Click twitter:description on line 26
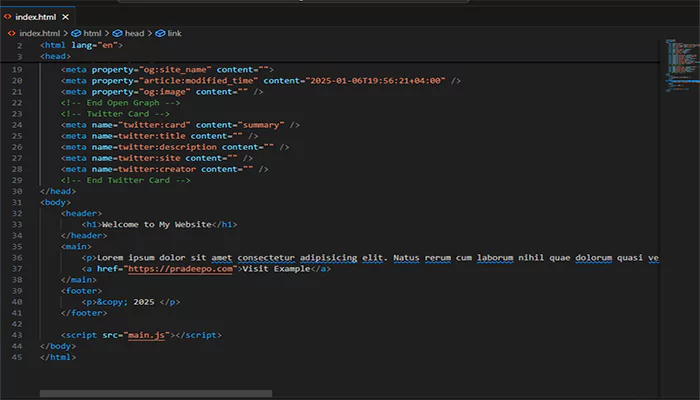 point(167,147)
